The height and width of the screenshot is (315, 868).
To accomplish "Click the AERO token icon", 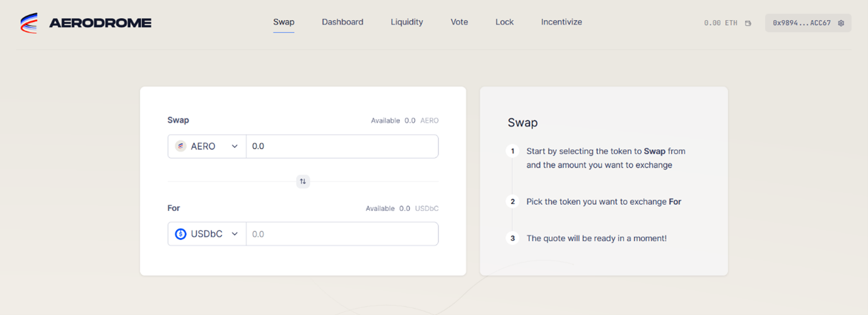I will (180, 146).
